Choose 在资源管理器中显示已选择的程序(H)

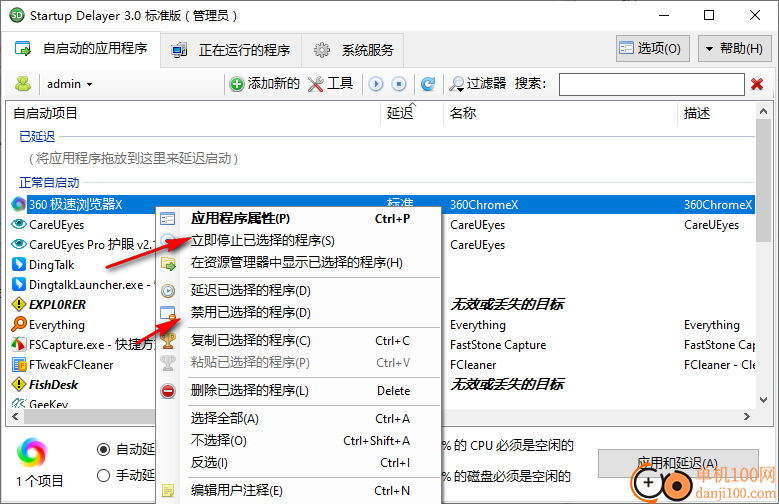297,262
